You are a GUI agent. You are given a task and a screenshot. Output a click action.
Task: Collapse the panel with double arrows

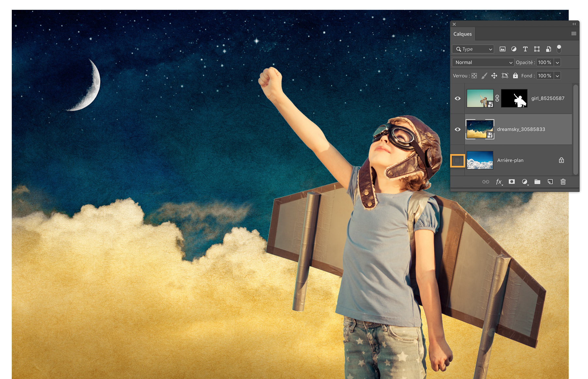(x=574, y=24)
